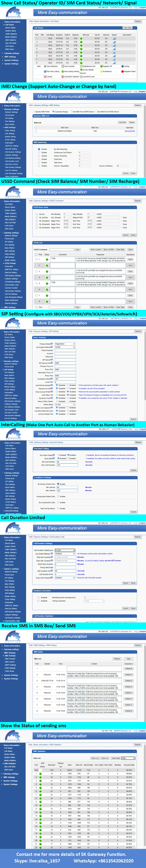Open help icon beside Port Inter-Calling label
The image size is (146, 868).
click(x=54, y=455)
